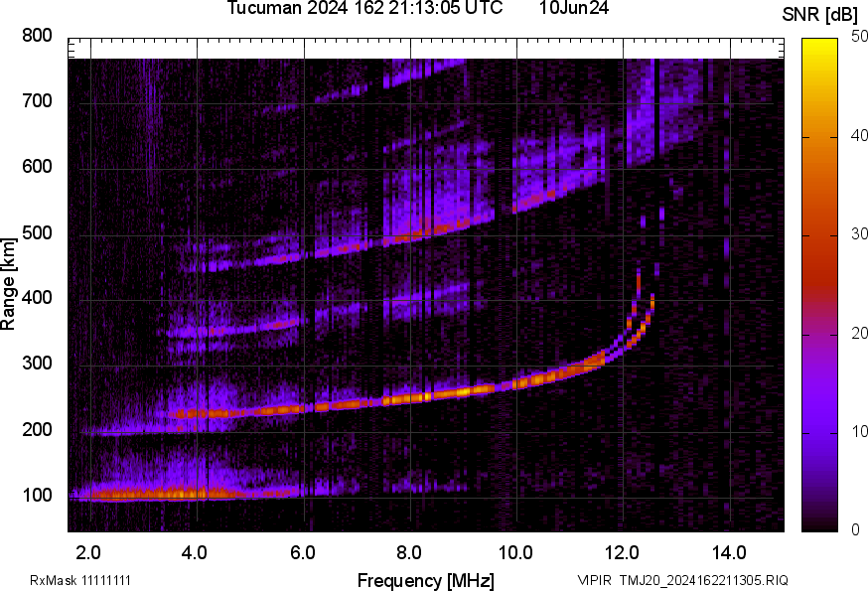This screenshot has height=591, width=868.
Task: Click the frequency axis tick '12.0'
Action: (623, 553)
